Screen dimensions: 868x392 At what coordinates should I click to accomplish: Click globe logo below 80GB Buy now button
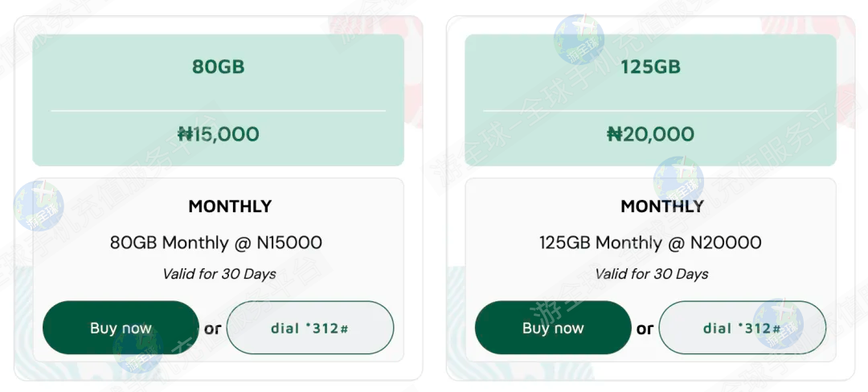click(x=138, y=354)
